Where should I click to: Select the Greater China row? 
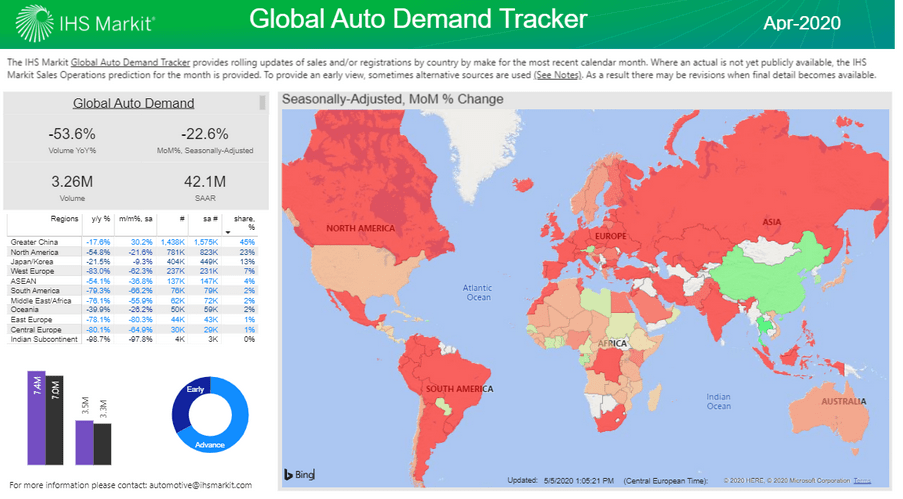[132, 242]
